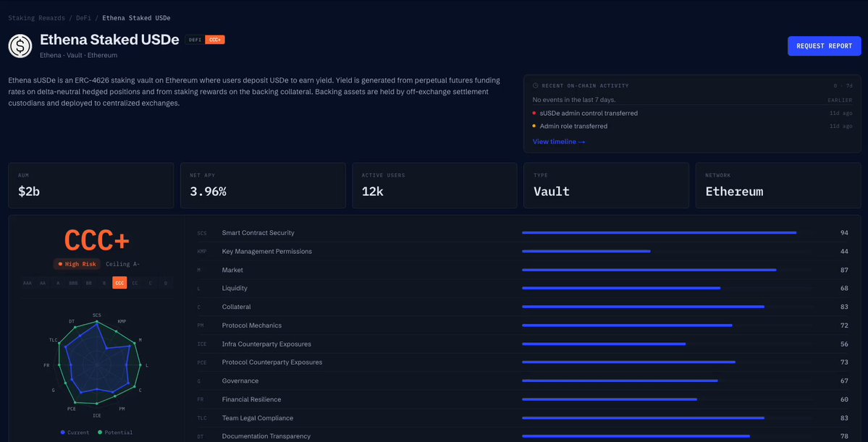
Task: Go to the DeFi breadcrumb
Action: 82,17
